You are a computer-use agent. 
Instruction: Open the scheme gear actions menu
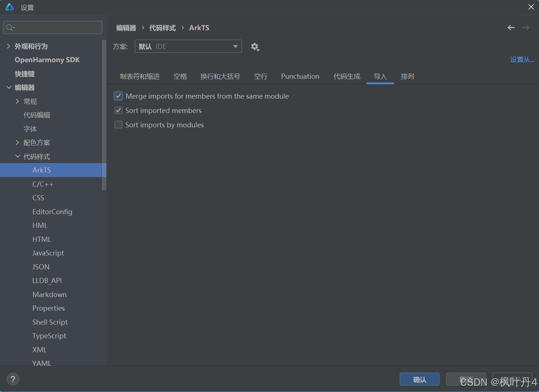point(255,47)
